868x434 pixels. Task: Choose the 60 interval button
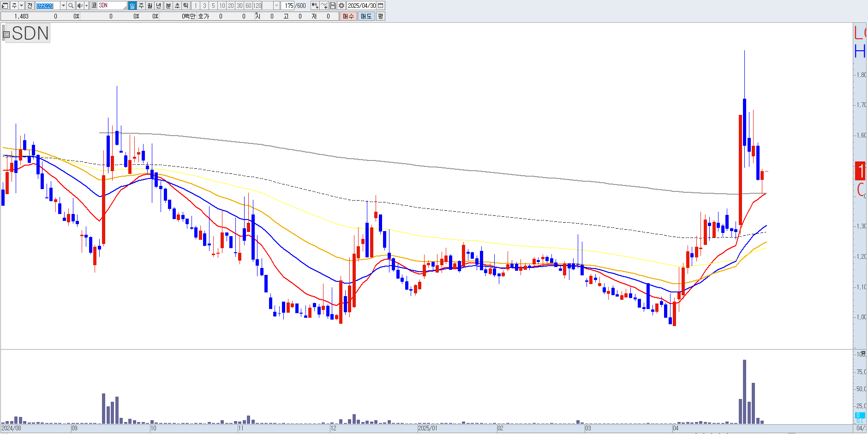248,6
